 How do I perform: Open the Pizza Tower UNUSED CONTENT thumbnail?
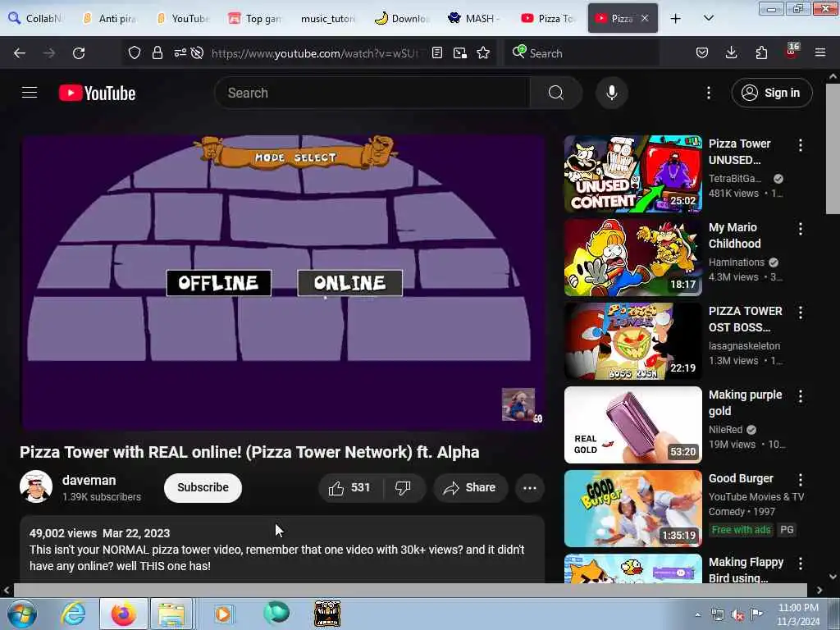[x=632, y=174]
